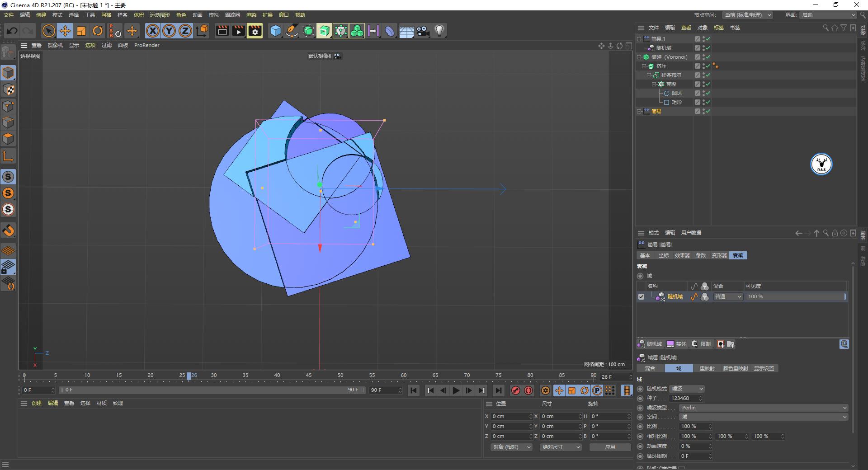Open the Render Settings gear icon
The image size is (868, 470).
(x=255, y=31)
